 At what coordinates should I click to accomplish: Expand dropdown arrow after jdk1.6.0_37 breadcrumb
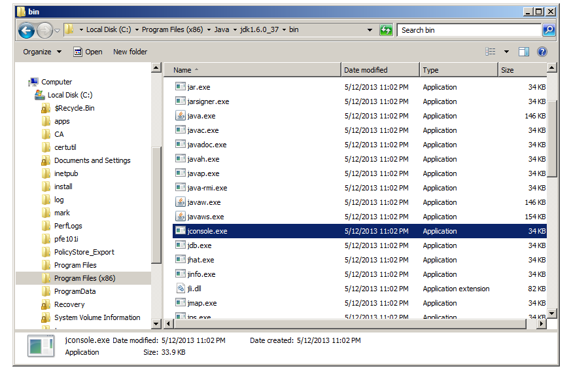coord(285,29)
